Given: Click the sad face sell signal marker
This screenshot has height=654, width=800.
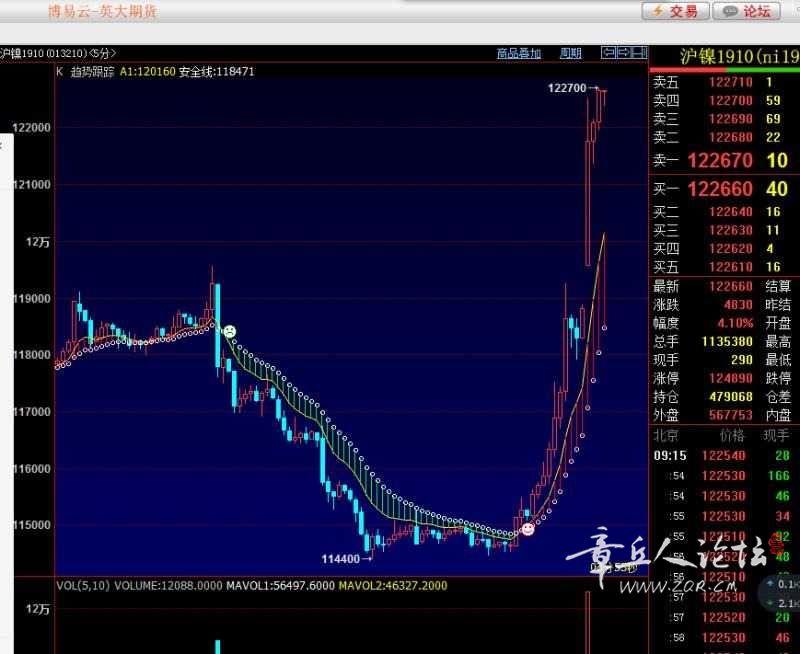Looking at the screenshot, I should point(230,331).
